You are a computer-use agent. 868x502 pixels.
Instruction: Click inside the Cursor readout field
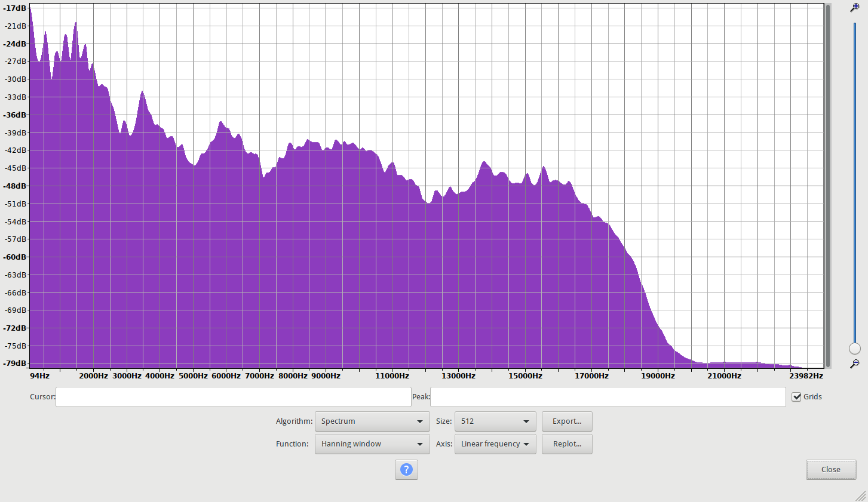(234, 397)
